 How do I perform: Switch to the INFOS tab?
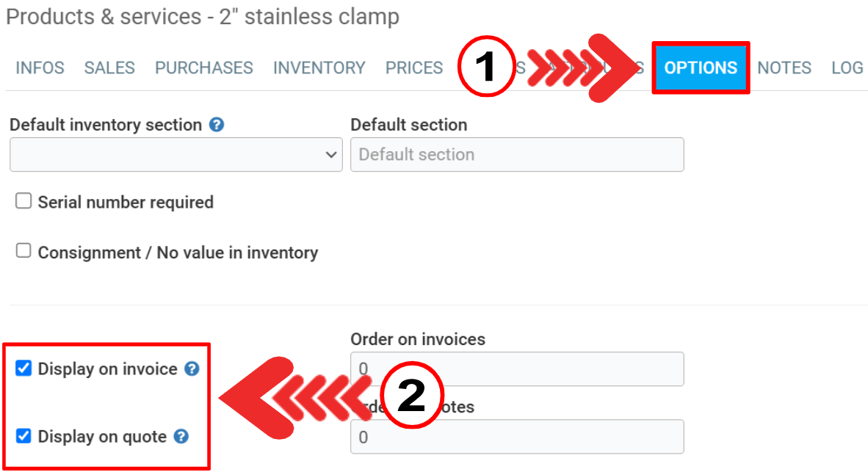tap(40, 68)
